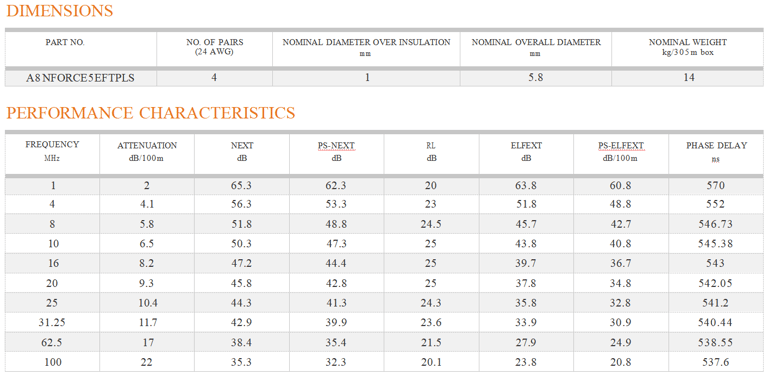
Task: Select the part number A8NFORCE5EFTPLS cell
Action: click(81, 78)
